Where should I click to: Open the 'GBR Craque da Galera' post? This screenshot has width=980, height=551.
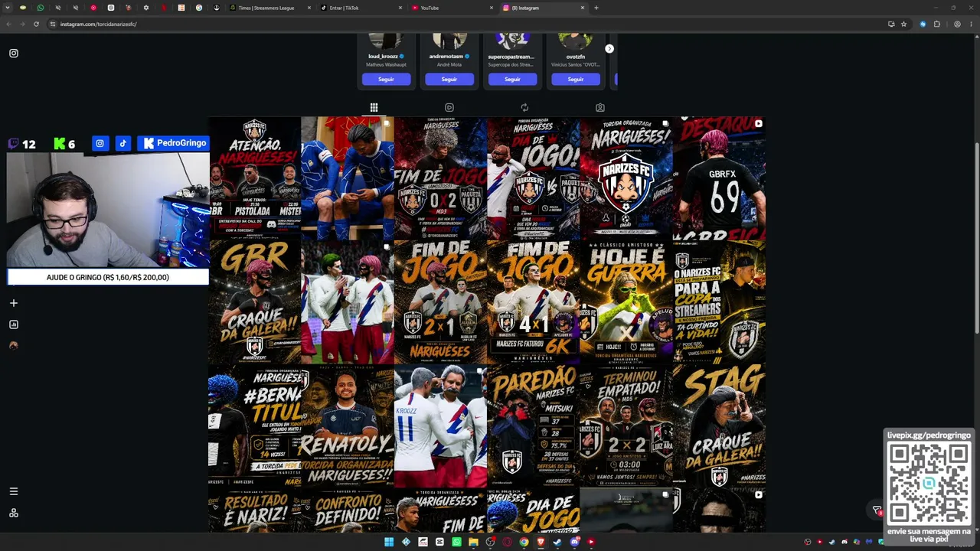click(254, 302)
